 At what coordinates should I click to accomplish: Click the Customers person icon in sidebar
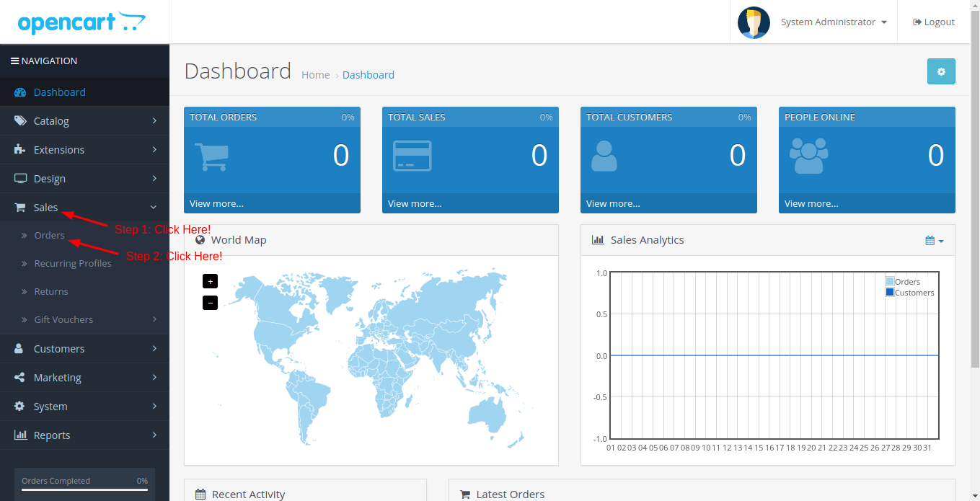click(19, 349)
